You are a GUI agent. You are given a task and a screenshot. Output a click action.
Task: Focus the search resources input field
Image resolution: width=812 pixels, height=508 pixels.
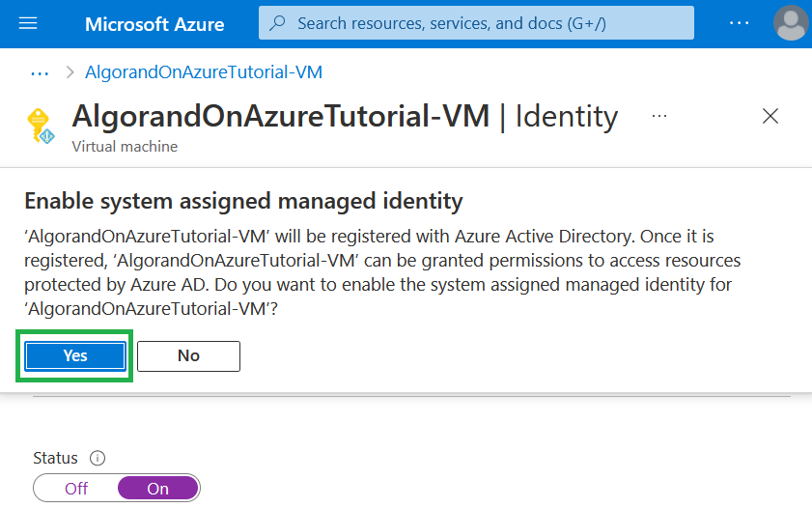point(483,23)
